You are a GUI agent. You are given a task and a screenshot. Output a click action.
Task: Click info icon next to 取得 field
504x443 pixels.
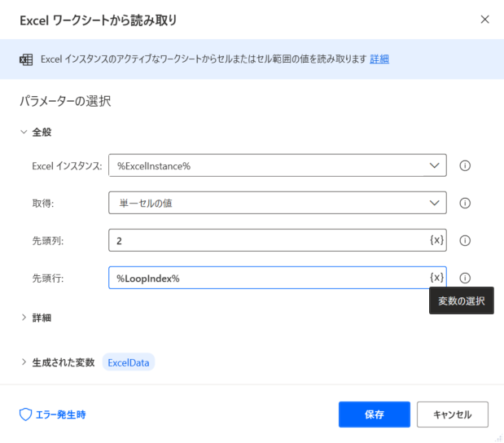[x=465, y=203]
